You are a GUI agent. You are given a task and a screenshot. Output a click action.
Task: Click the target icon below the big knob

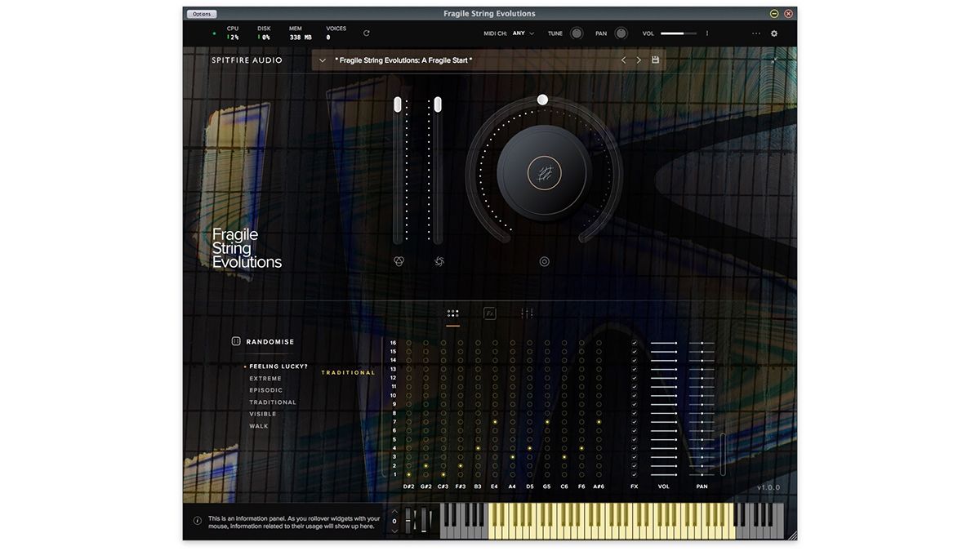[x=544, y=261]
